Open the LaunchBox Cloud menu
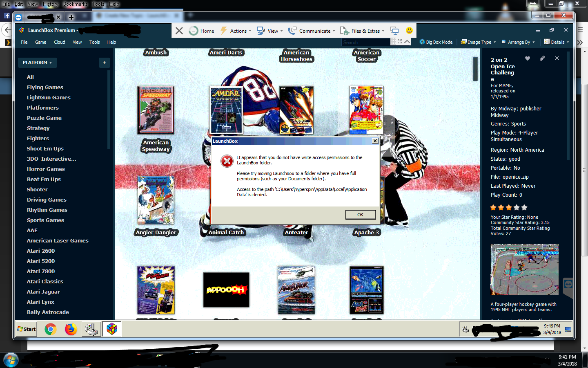Screen dimensions: 588x368 pyautogui.click(x=59, y=42)
